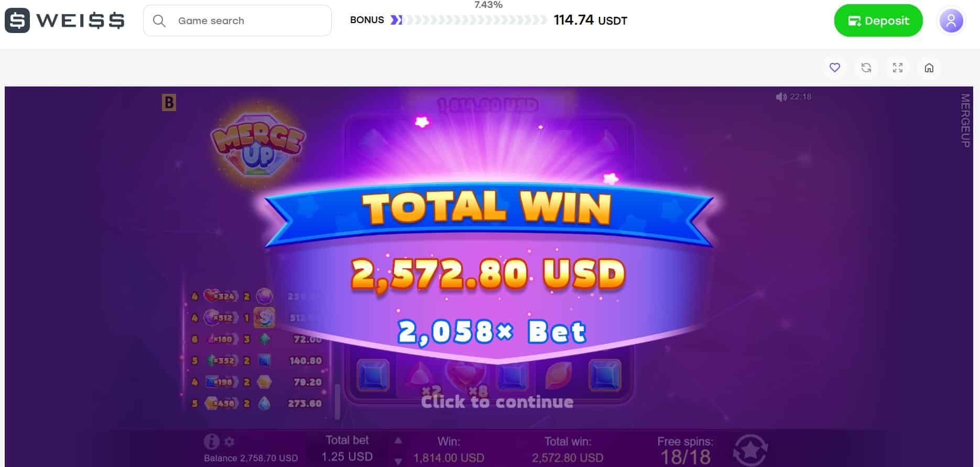Screen dimensions: 980x467
Task: Open the game info icon
Action: click(x=211, y=442)
